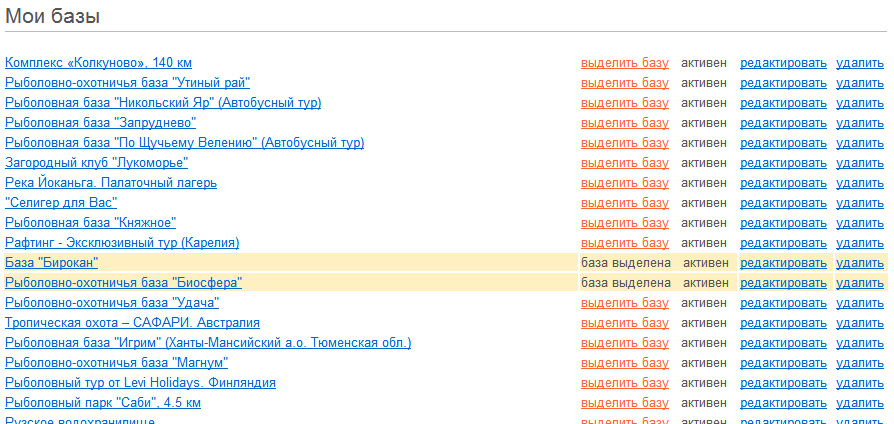Open Рафтинг - Эксклюзивный тур (Карелия)
894x424 pixels.
tap(122, 243)
